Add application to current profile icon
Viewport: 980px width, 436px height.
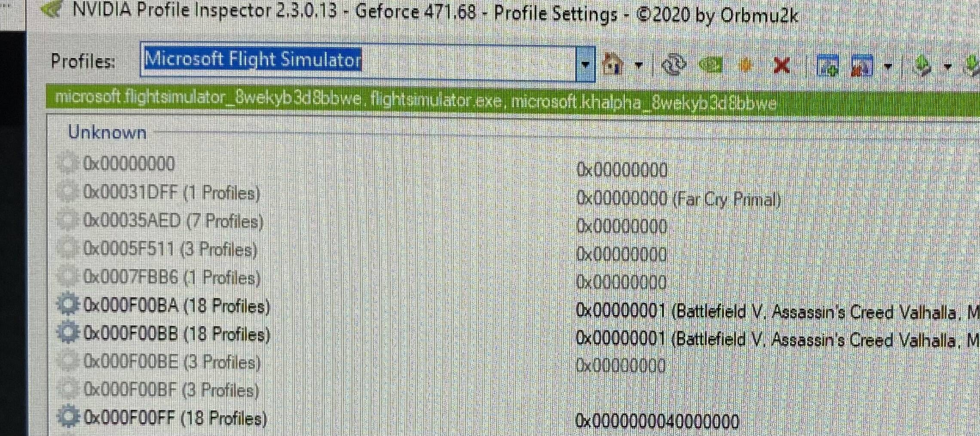coord(828,66)
